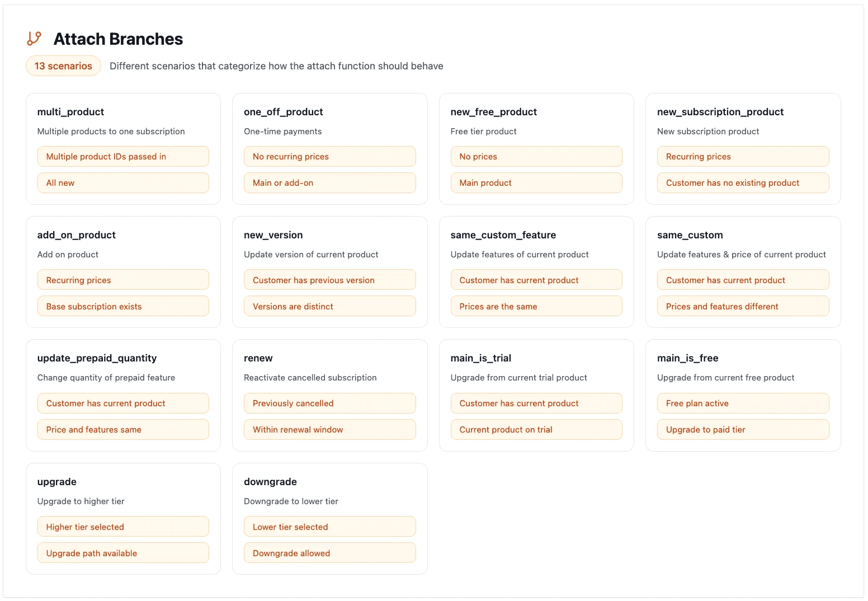
Task: Open the new_free_product card title
Action: click(x=494, y=112)
